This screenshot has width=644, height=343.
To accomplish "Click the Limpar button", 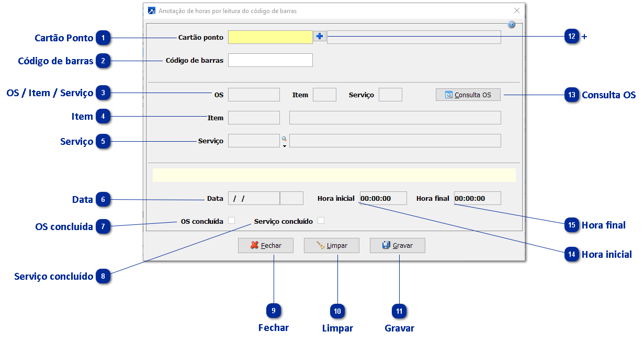I will click(x=332, y=245).
